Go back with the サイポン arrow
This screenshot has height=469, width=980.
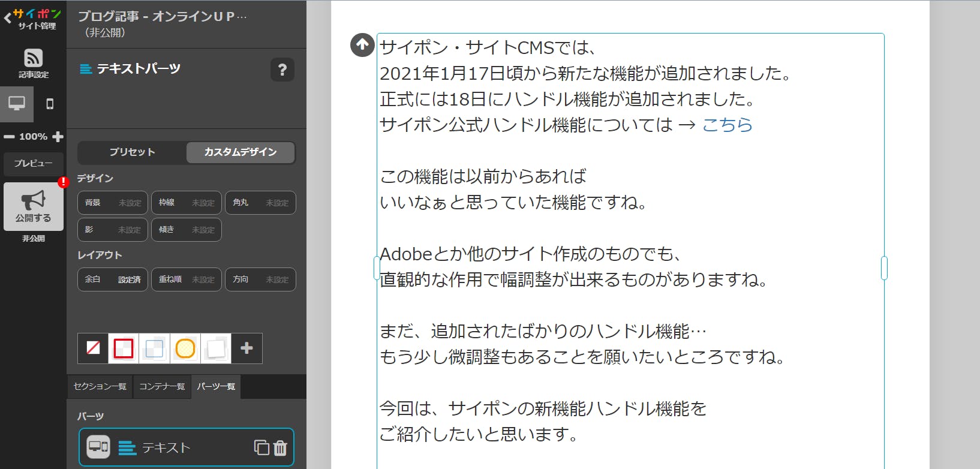[8, 18]
